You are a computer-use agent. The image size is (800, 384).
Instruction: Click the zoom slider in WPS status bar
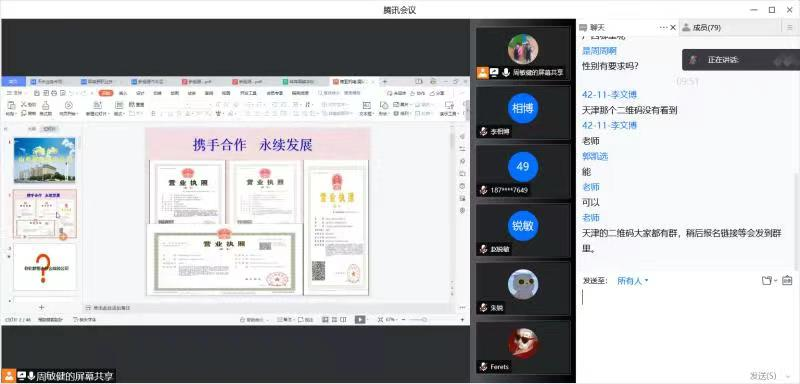point(418,320)
